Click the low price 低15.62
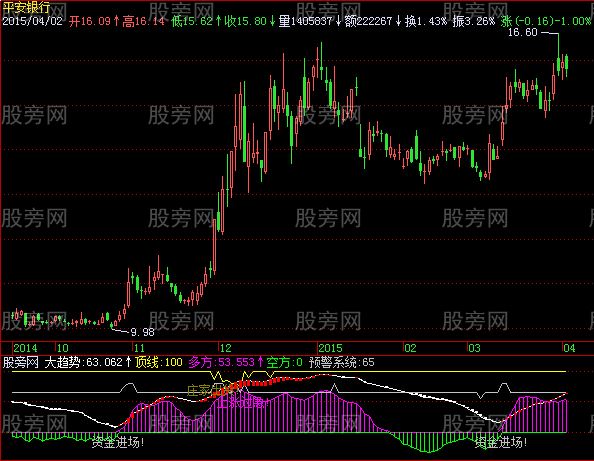 click(x=192, y=21)
